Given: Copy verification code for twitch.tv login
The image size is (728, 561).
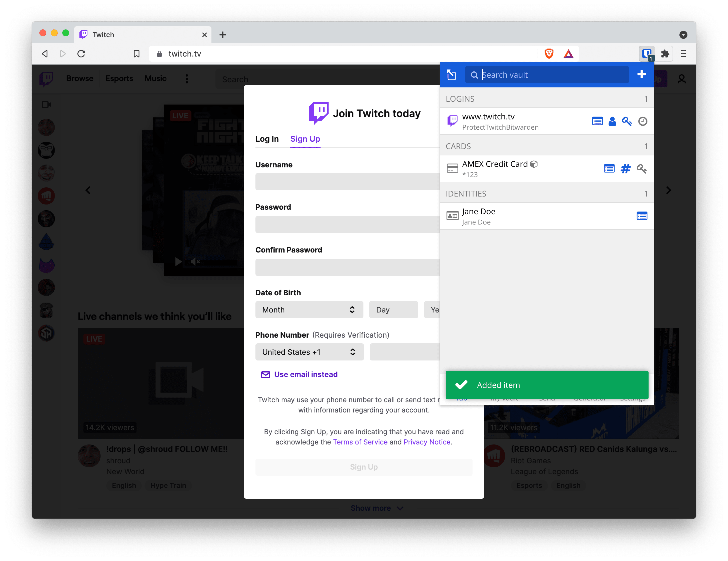Looking at the screenshot, I should [x=643, y=121].
